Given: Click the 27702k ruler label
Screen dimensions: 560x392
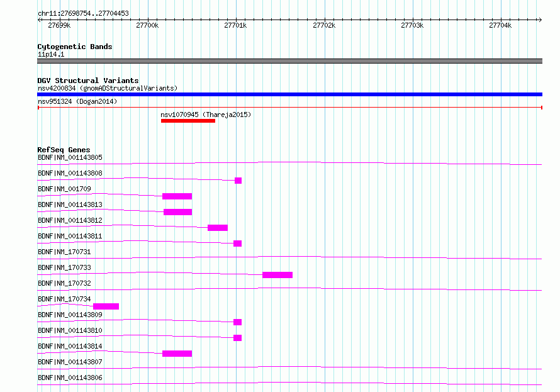Looking at the screenshot, I should point(324,25).
